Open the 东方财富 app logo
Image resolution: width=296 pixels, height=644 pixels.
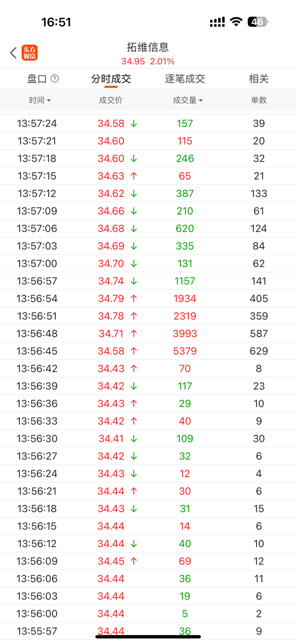30,53
